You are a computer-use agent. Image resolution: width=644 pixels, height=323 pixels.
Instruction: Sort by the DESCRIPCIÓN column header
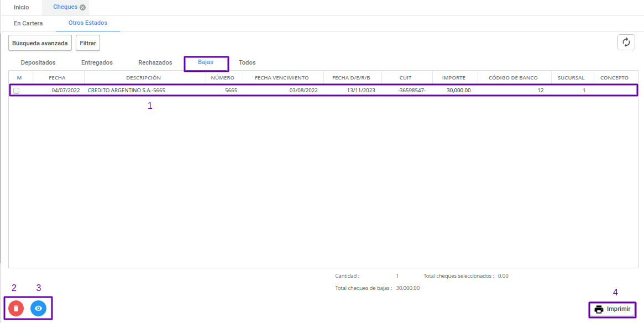pyautogui.click(x=144, y=77)
